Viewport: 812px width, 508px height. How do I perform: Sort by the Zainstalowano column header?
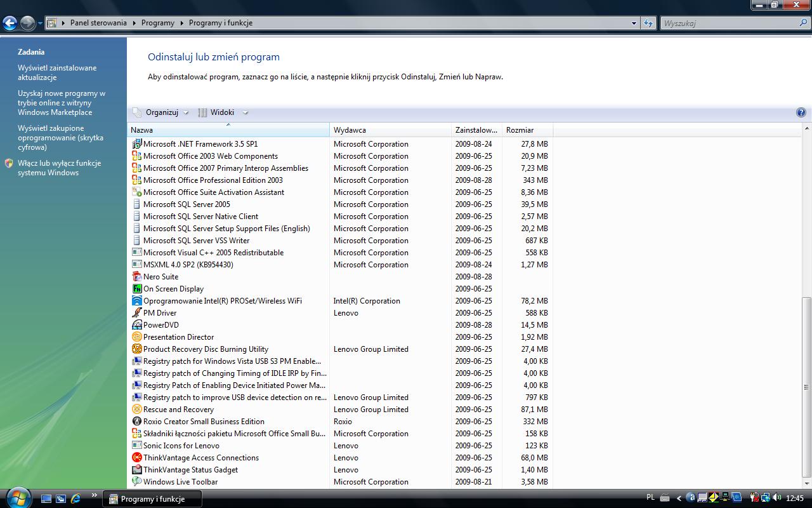point(477,130)
